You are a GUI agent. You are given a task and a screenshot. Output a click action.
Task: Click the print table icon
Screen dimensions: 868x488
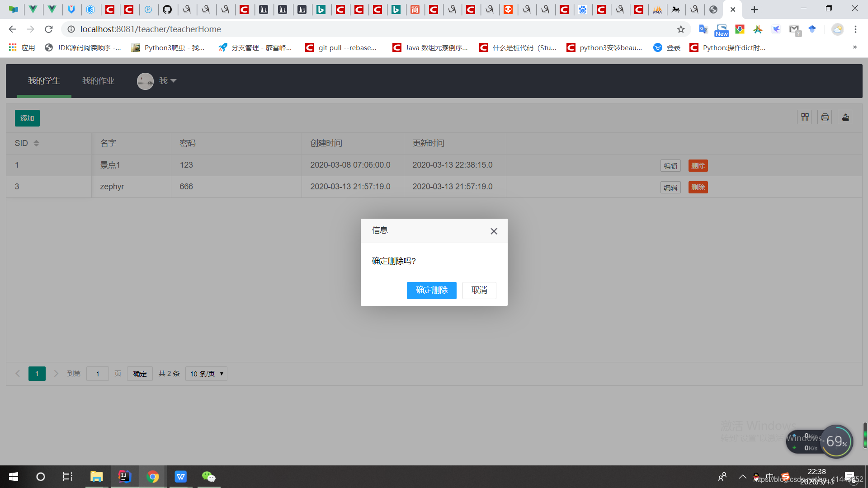tap(825, 117)
